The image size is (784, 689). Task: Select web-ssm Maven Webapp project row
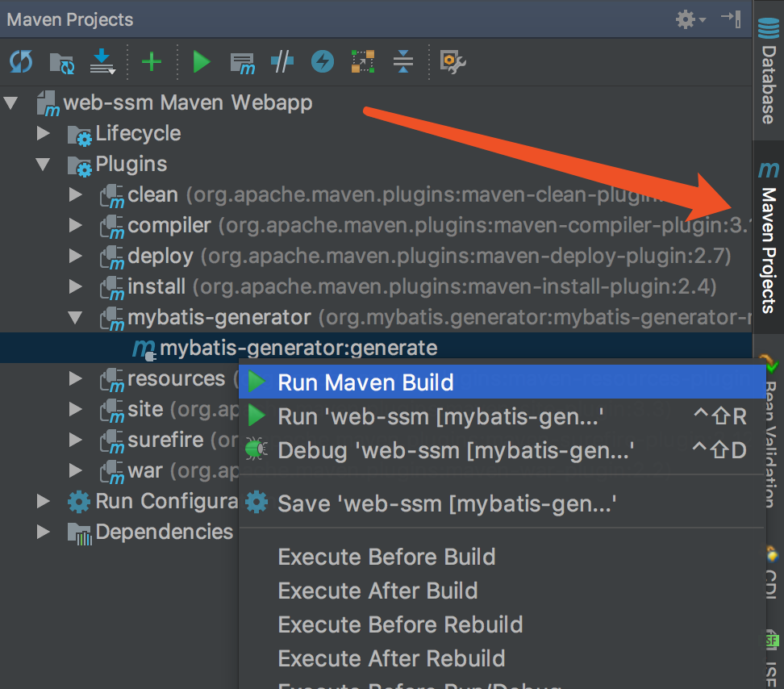376,103
